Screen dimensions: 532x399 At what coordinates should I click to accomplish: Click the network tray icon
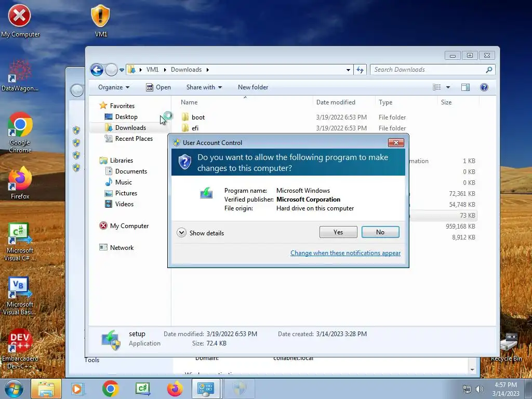467,389
